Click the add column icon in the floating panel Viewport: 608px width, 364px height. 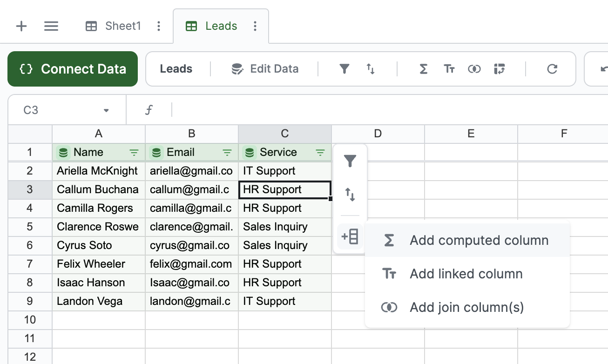350,237
